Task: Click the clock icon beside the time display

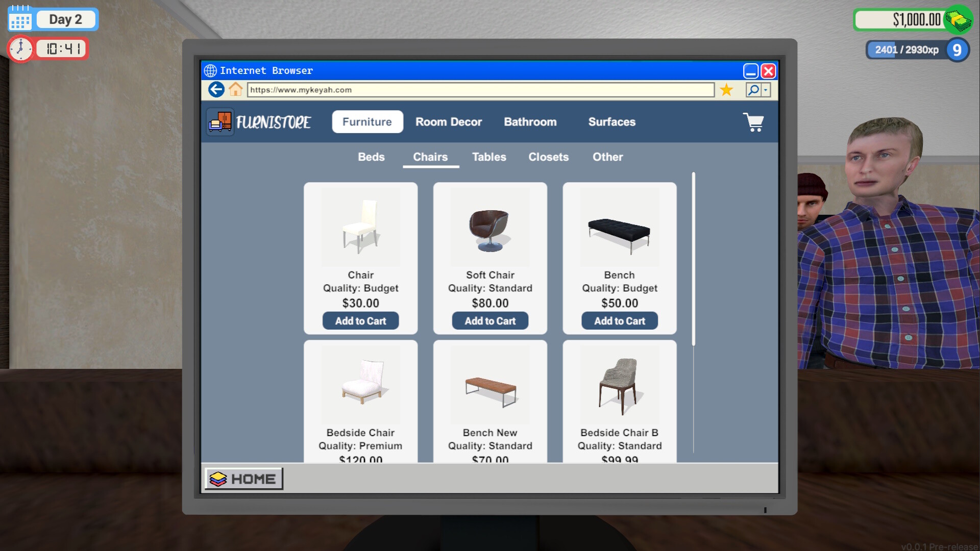Action: tap(20, 48)
